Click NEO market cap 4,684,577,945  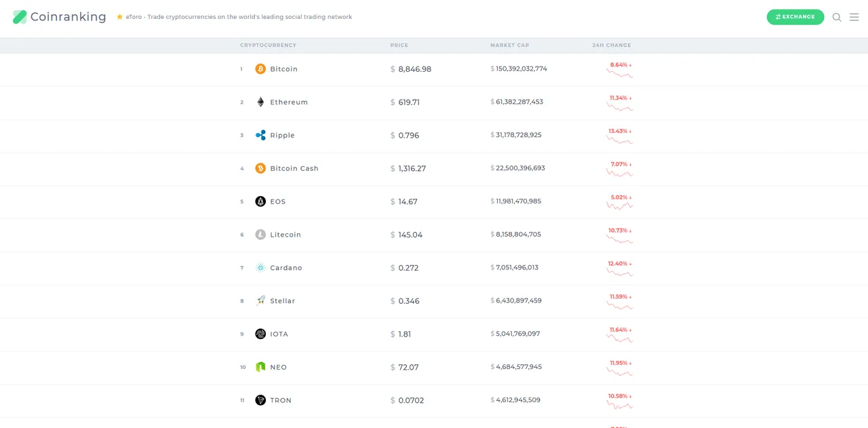coord(519,367)
